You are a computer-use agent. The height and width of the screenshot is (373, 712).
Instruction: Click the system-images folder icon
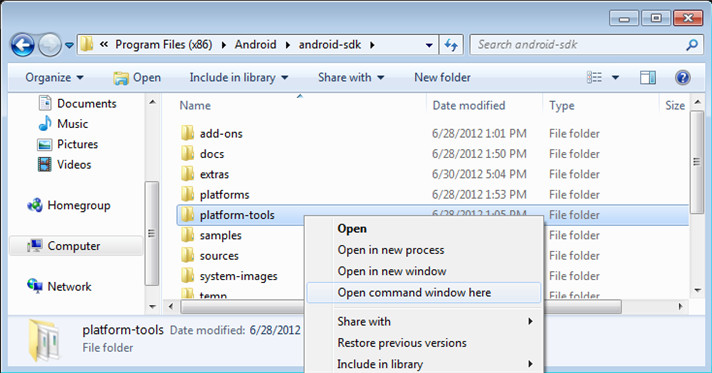point(187,276)
